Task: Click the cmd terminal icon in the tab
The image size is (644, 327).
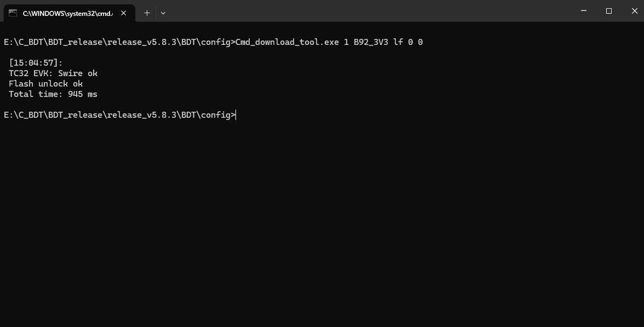Action: 13,13
